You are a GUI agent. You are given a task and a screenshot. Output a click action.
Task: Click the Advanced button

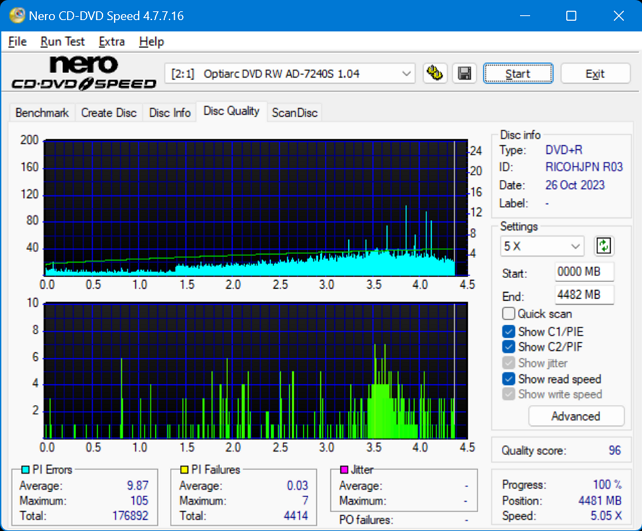coord(576,416)
